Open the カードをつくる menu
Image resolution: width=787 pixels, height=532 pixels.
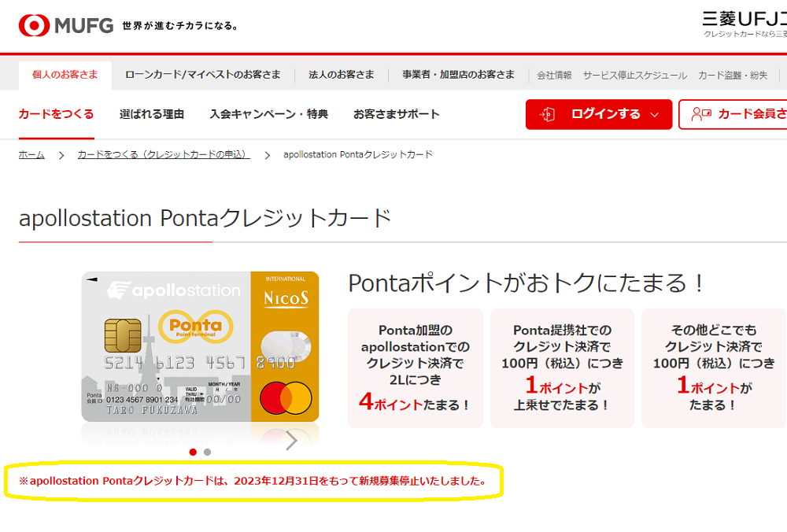coord(56,114)
